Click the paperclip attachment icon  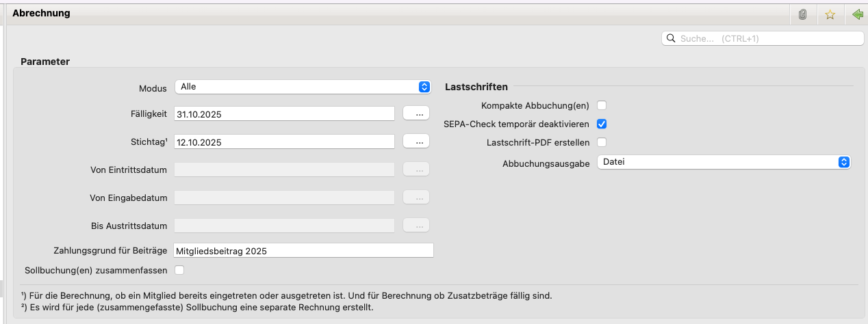coord(803,14)
